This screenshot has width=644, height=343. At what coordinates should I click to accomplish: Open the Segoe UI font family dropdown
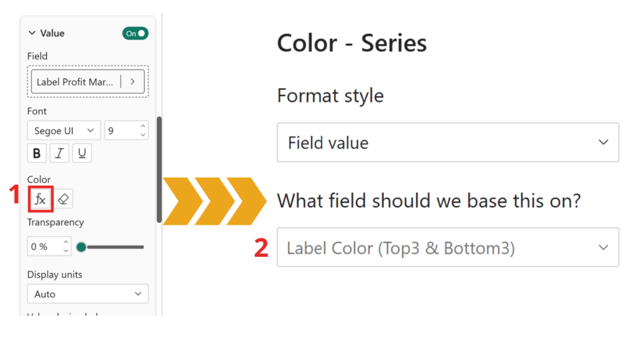click(x=63, y=131)
